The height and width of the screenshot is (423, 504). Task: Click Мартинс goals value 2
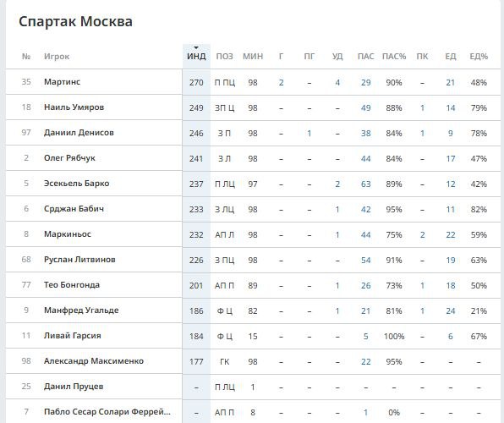click(x=281, y=83)
